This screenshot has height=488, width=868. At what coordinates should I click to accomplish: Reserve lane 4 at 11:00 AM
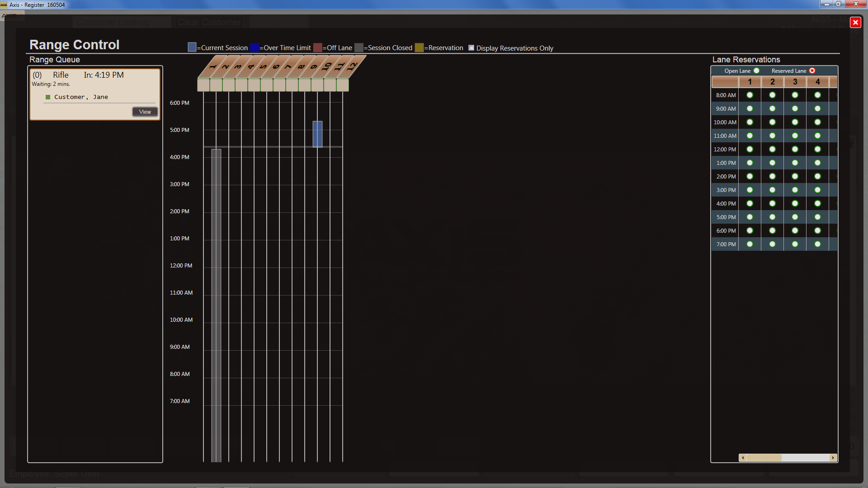(817, 136)
